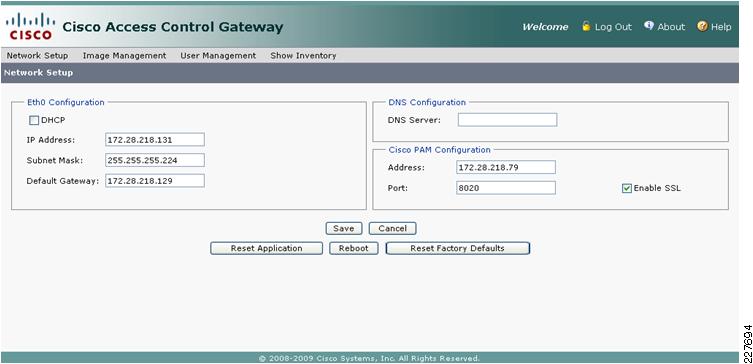This screenshot has width=753, height=364.
Task: Open the Help link
Action: click(721, 27)
